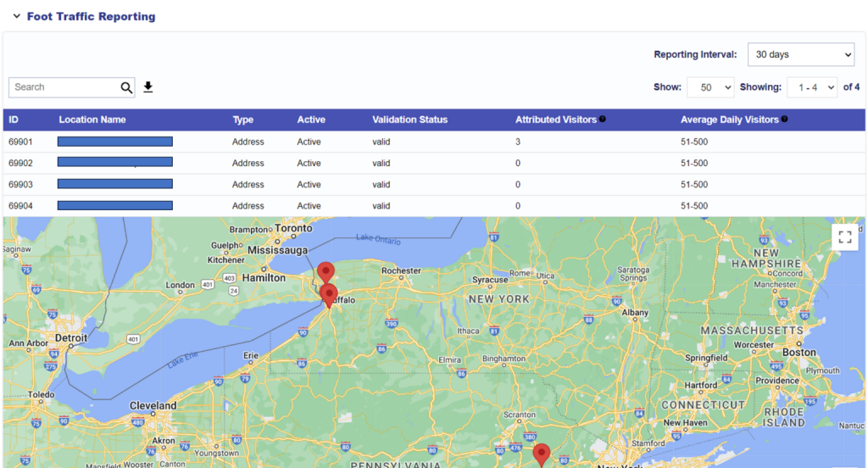Click the upper red map pin near Buffalo

(325, 271)
